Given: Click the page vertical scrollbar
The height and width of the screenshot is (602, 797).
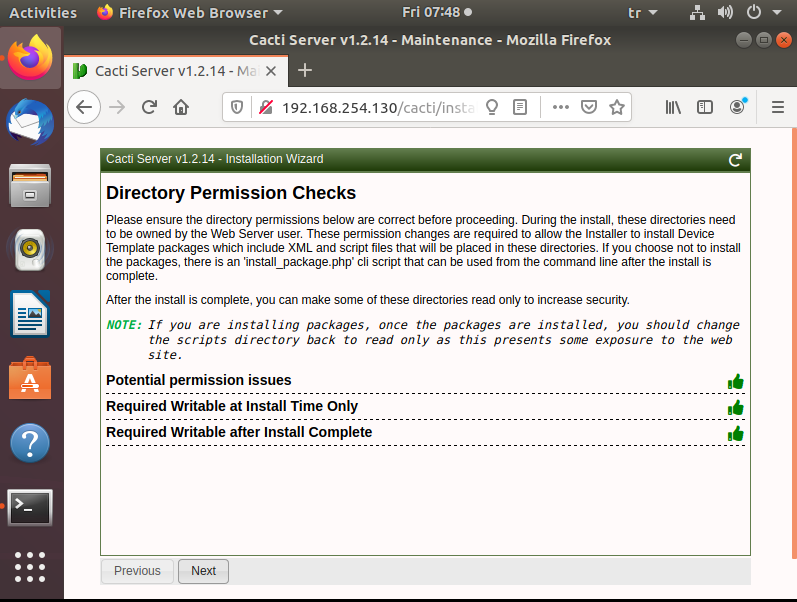Looking at the screenshot, I should click(x=794, y=344).
